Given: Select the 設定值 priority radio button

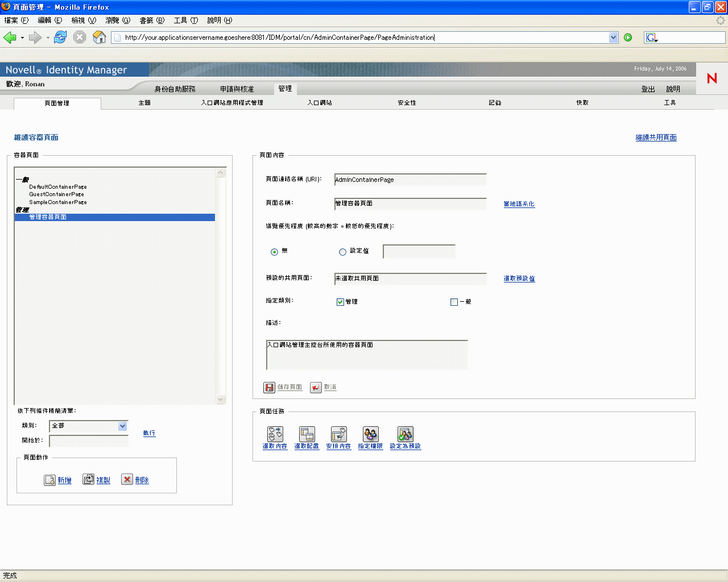Looking at the screenshot, I should 342,252.
